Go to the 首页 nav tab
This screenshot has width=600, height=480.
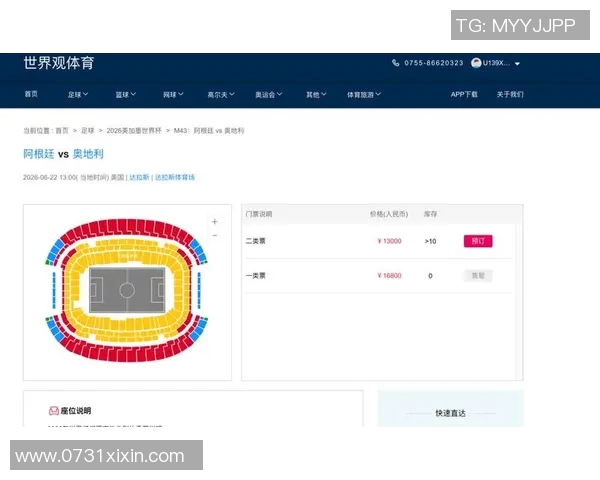(x=31, y=95)
